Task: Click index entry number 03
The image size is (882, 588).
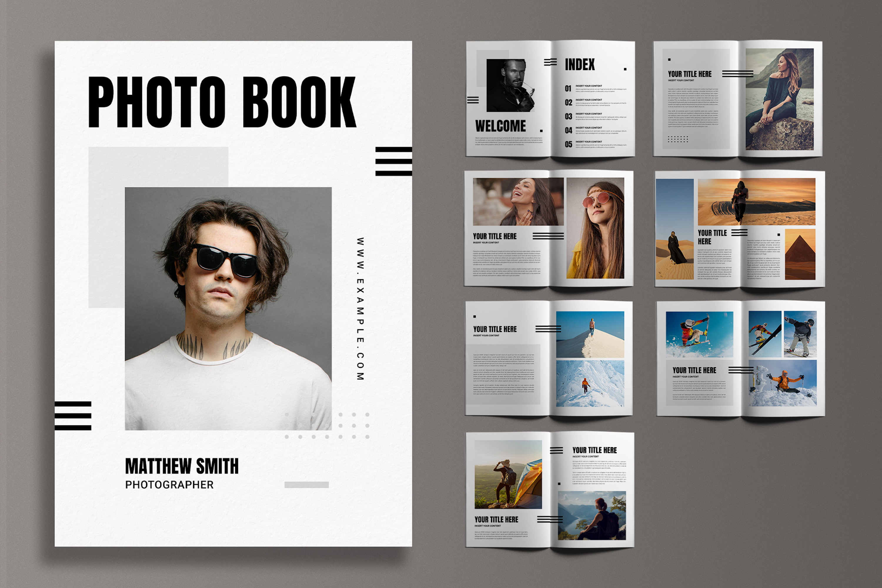Action: pyautogui.click(x=569, y=117)
